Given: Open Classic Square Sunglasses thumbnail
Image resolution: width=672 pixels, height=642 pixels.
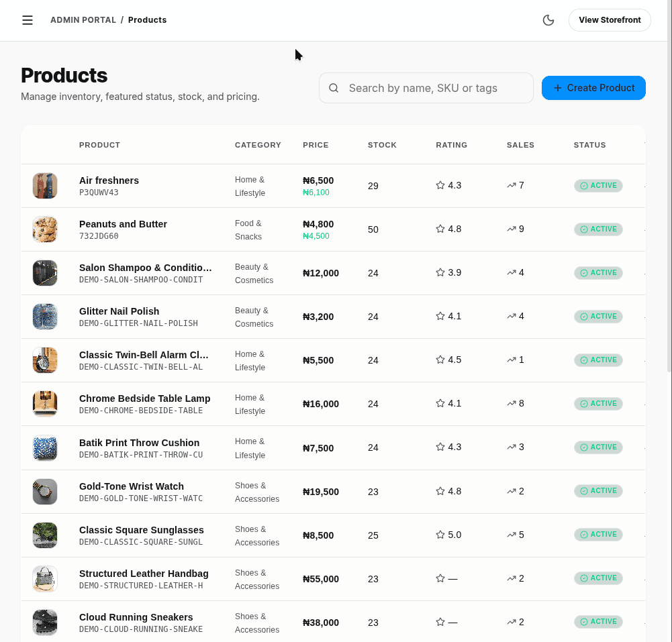Looking at the screenshot, I should 45,535.
